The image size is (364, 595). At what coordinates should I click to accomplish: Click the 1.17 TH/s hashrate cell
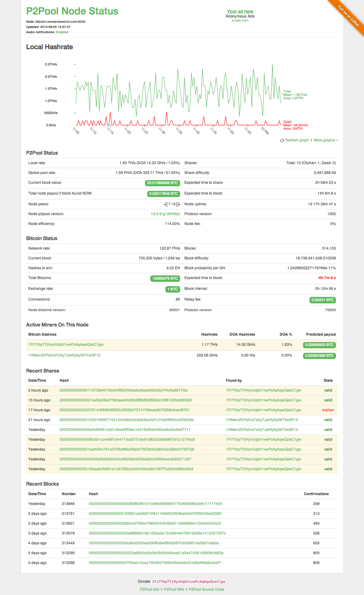pyautogui.click(x=209, y=344)
